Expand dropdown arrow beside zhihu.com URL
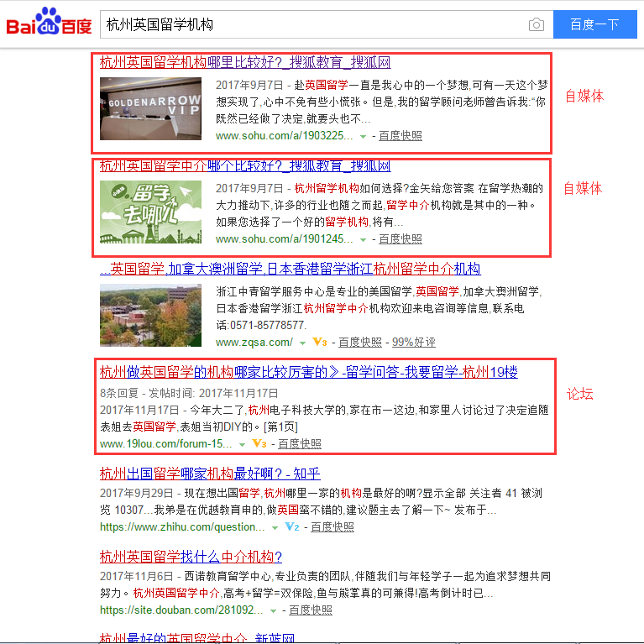644x644 pixels. tap(275, 528)
